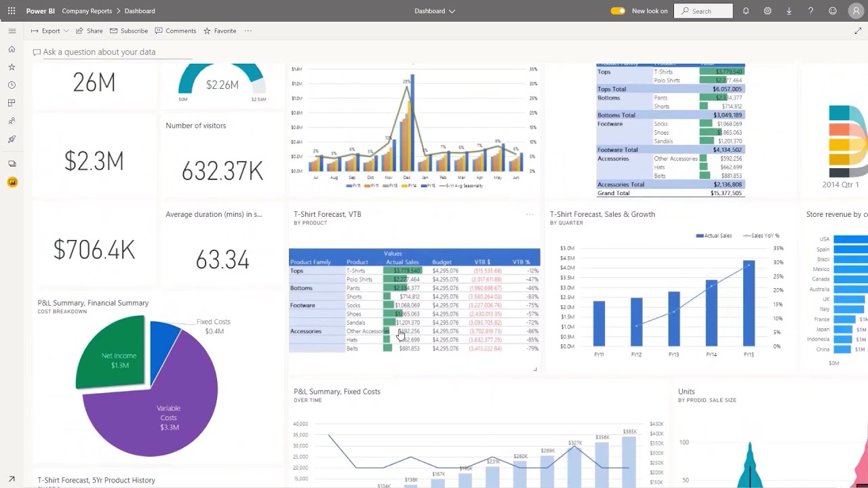Open Recent clock icon in the sidebar

[x=12, y=85]
